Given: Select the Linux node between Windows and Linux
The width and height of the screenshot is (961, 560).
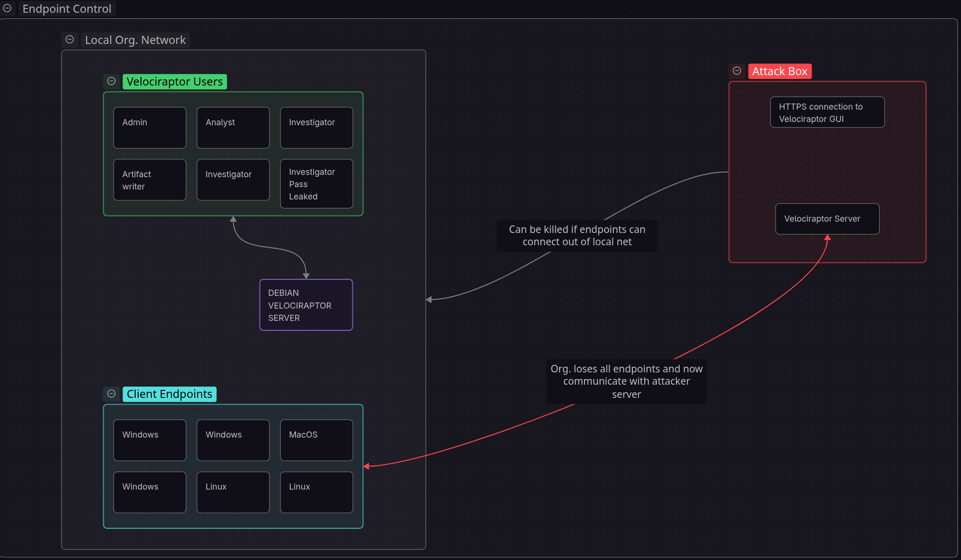Looking at the screenshot, I should pyautogui.click(x=233, y=492).
